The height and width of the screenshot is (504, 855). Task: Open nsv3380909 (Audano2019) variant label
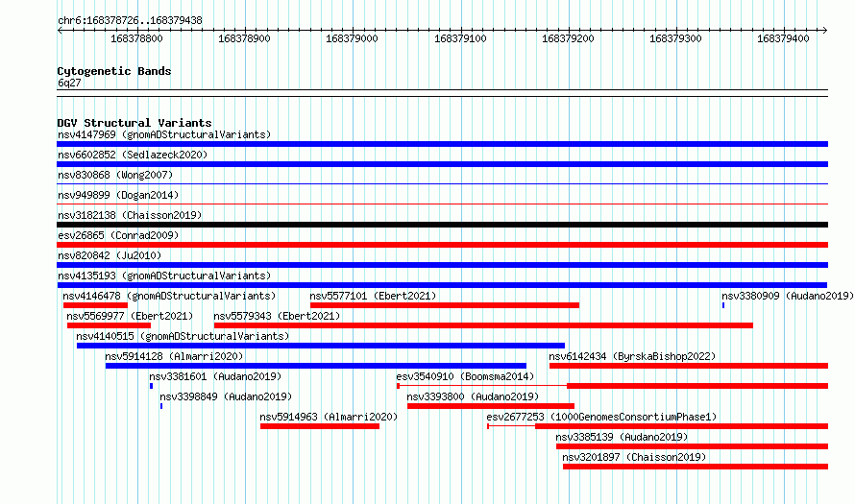(x=788, y=296)
